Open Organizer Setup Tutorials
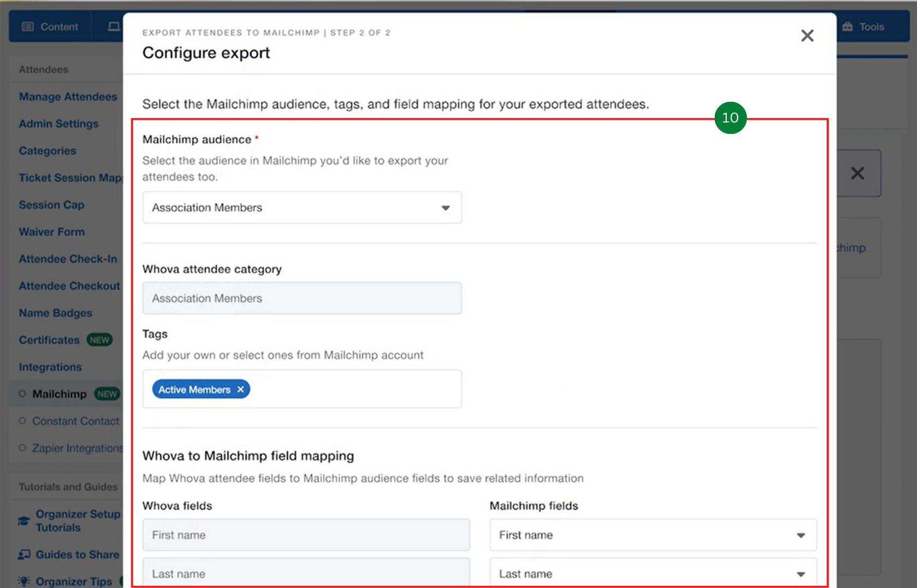 [x=78, y=520]
